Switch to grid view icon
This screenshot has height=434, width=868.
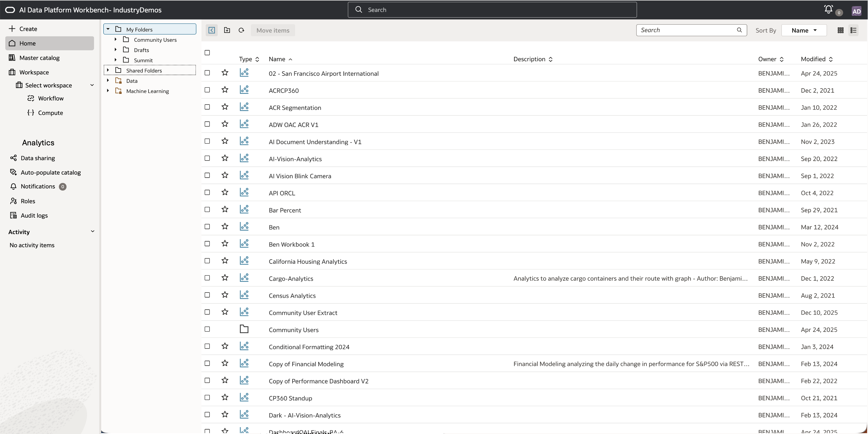click(x=840, y=30)
